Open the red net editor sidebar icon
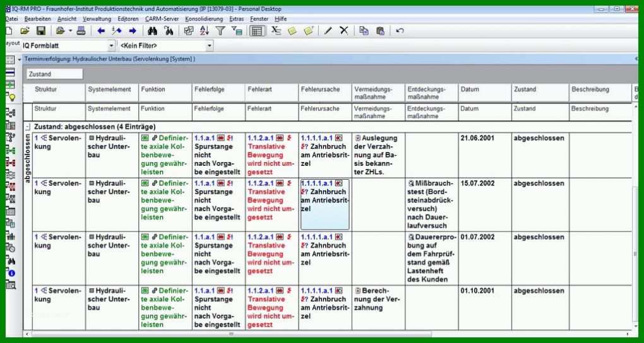This screenshot has width=644, height=343. pos(11,163)
